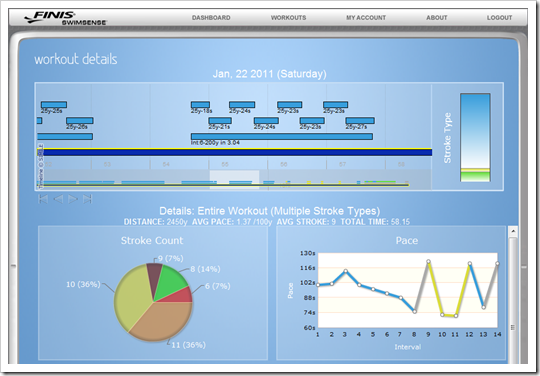The height and width of the screenshot is (376, 540).
Task: Click the Interval axis label
Action: (407, 347)
